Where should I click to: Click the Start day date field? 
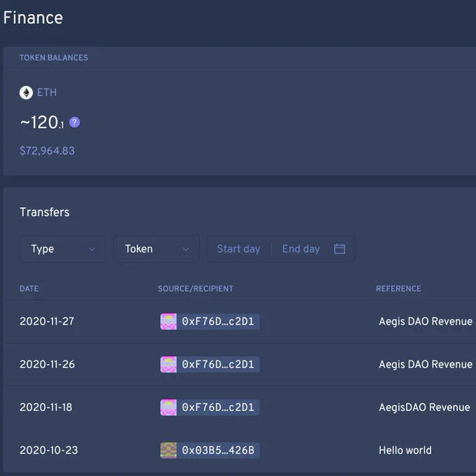pyautogui.click(x=239, y=249)
